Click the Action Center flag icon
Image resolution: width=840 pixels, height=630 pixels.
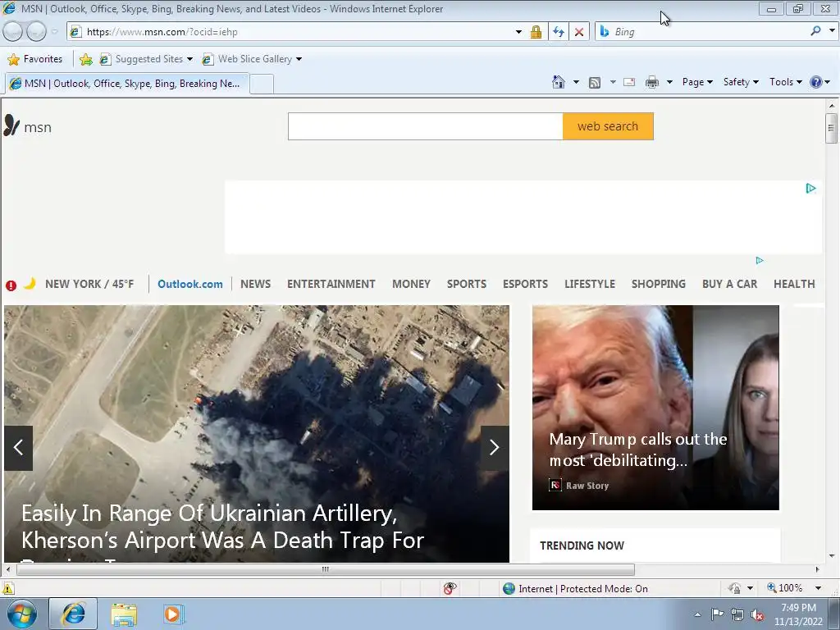point(717,614)
